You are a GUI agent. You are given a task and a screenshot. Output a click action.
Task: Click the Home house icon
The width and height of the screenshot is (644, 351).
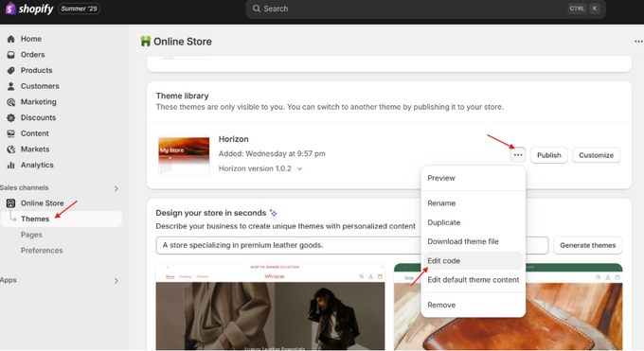coord(11,39)
